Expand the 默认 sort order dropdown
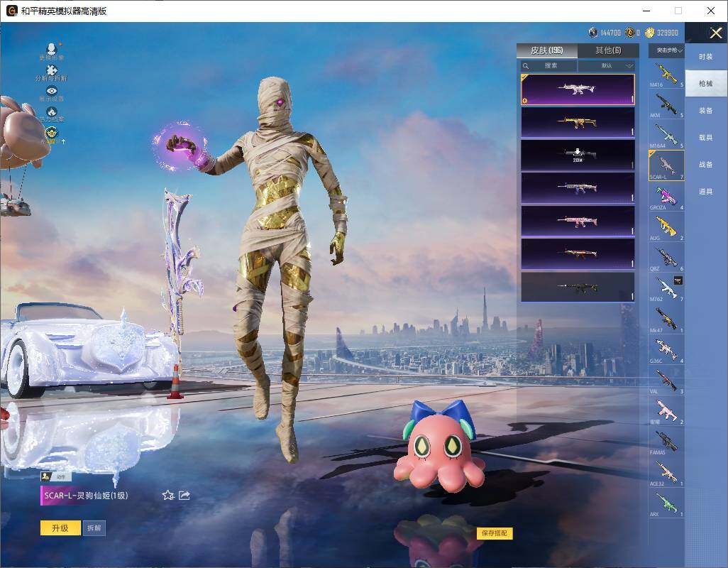The height and width of the screenshot is (568, 728). 607,65
